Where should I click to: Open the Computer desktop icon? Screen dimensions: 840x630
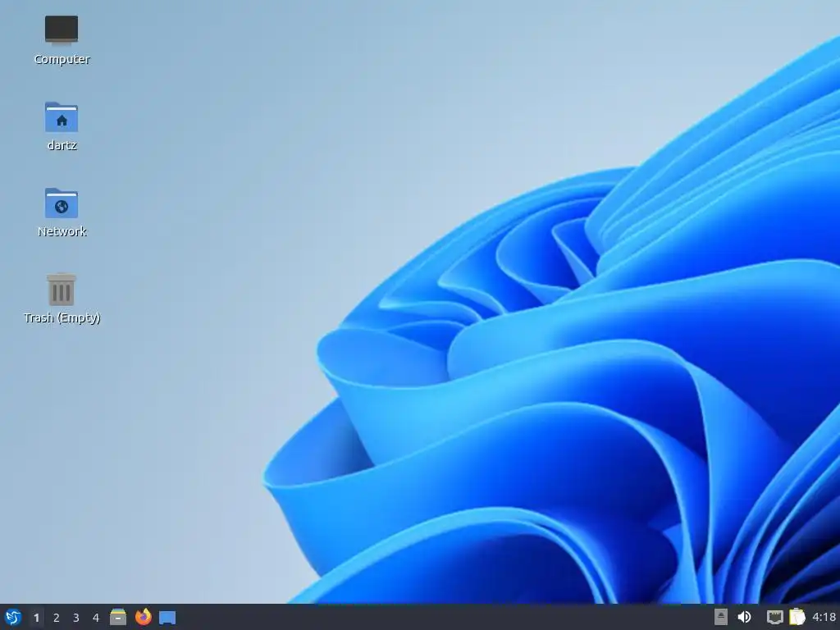(62, 30)
